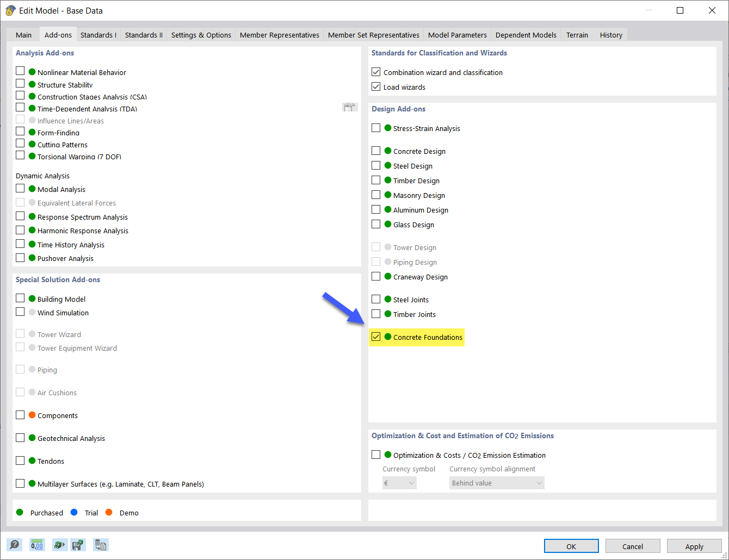Open the Currency symbol alignment dropdown
Screen dimensions: 729x560
[496, 482]
